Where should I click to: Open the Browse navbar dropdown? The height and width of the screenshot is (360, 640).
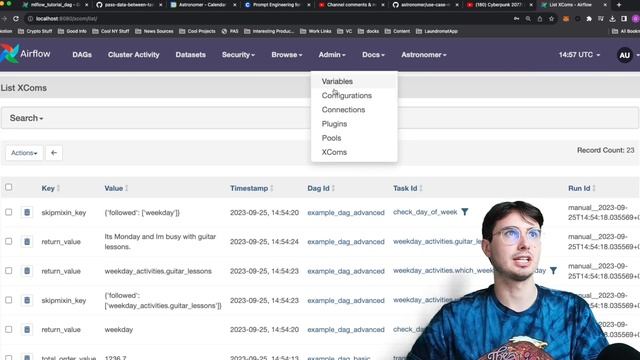point(287,55)
